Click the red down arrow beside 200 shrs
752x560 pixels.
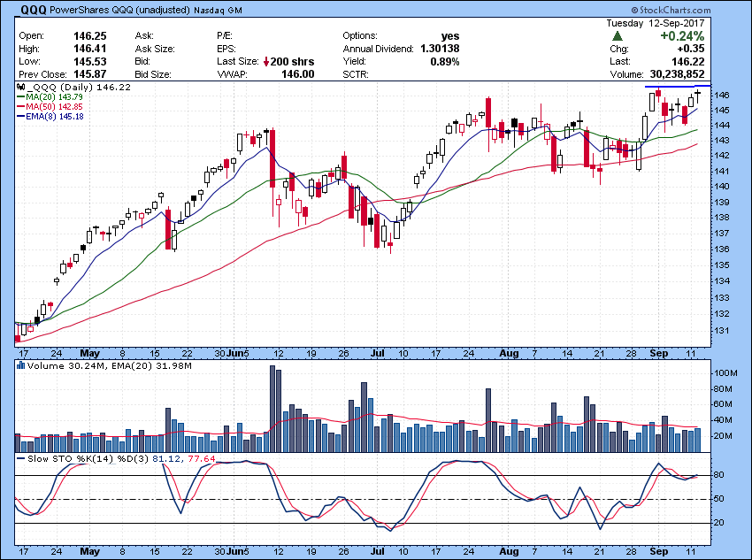(x=266, y=62)
